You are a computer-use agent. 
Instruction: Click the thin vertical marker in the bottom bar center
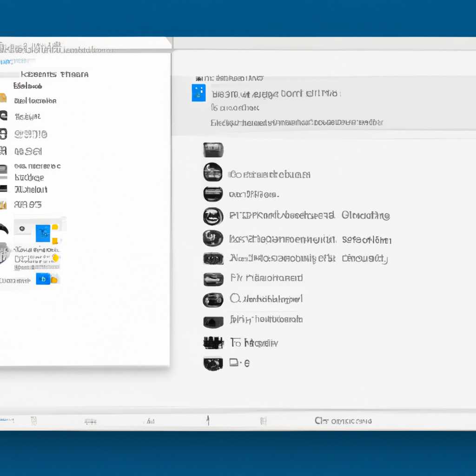(x=208, y=420)
